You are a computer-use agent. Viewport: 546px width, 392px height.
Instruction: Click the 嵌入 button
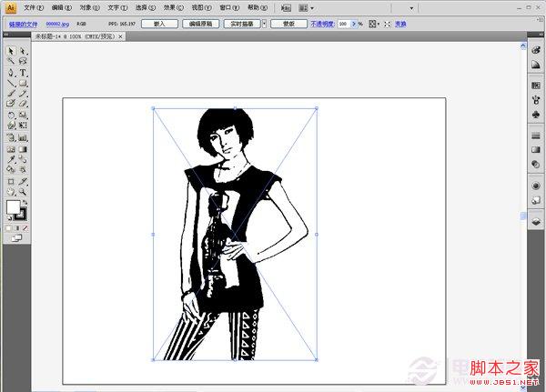[159, 24]
